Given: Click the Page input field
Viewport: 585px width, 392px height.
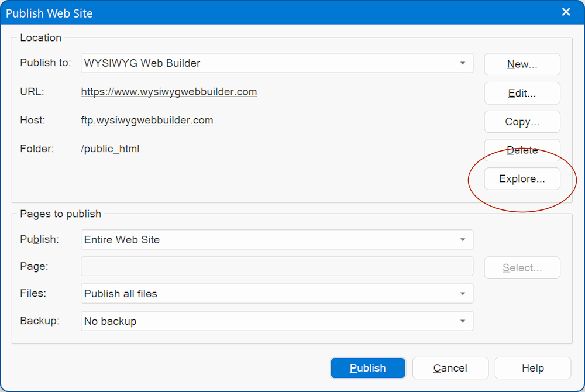Looking at the screenshot, I should coord(277,266).
